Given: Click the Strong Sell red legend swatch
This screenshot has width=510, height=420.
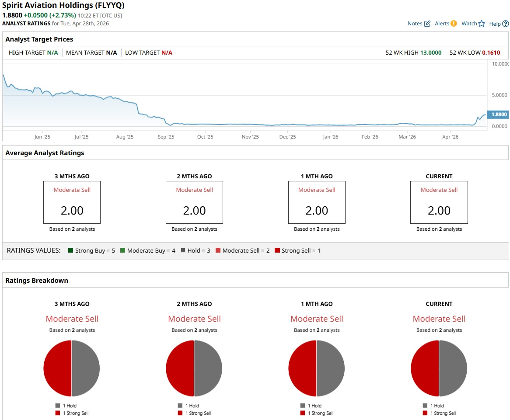Looking at the screenshot, I should point(277,250).
